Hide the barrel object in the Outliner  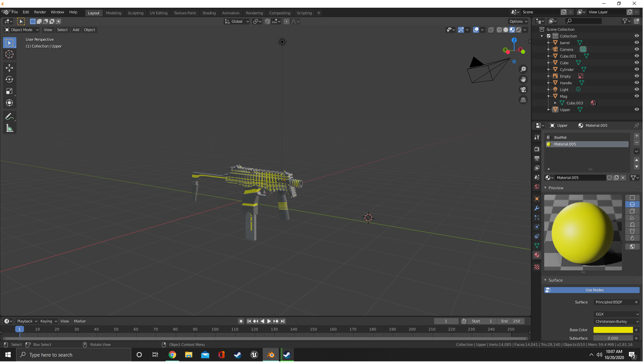click(637, 42)
